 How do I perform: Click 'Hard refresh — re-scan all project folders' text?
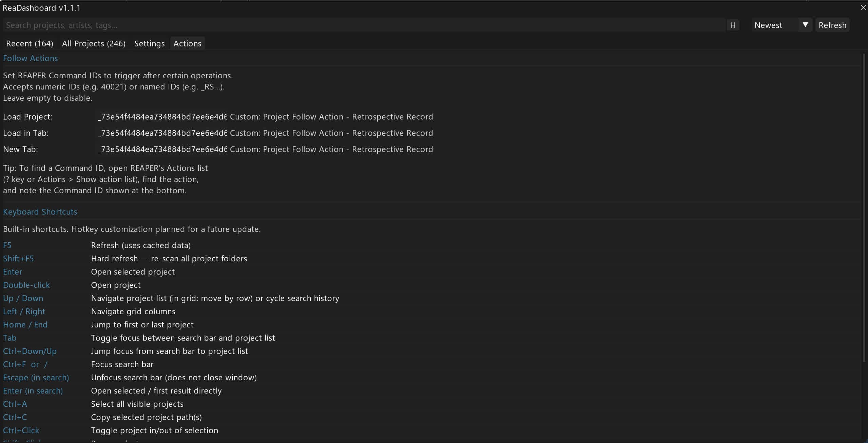169,259
